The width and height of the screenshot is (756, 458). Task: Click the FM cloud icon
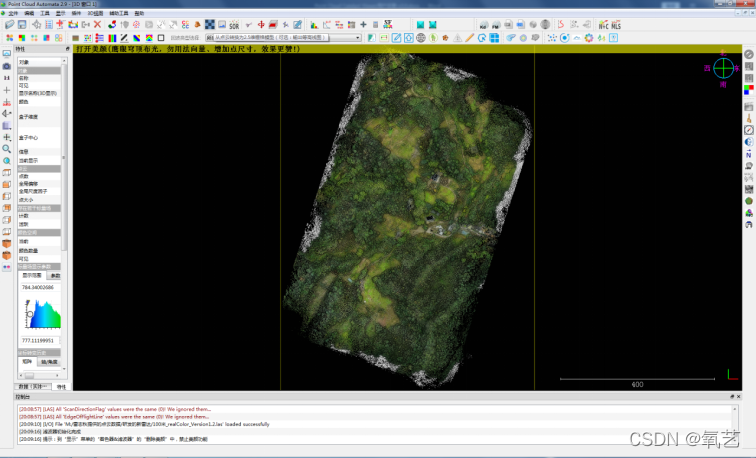point(496,25)
